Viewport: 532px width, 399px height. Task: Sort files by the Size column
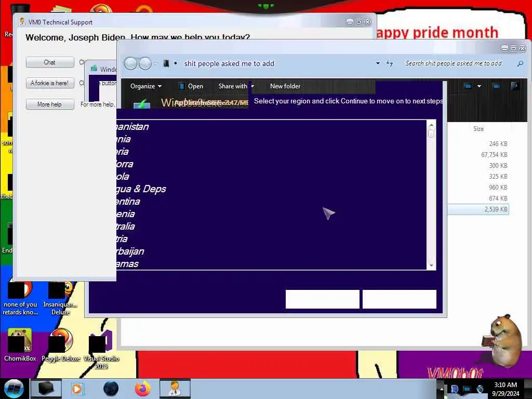coord(478,129)
